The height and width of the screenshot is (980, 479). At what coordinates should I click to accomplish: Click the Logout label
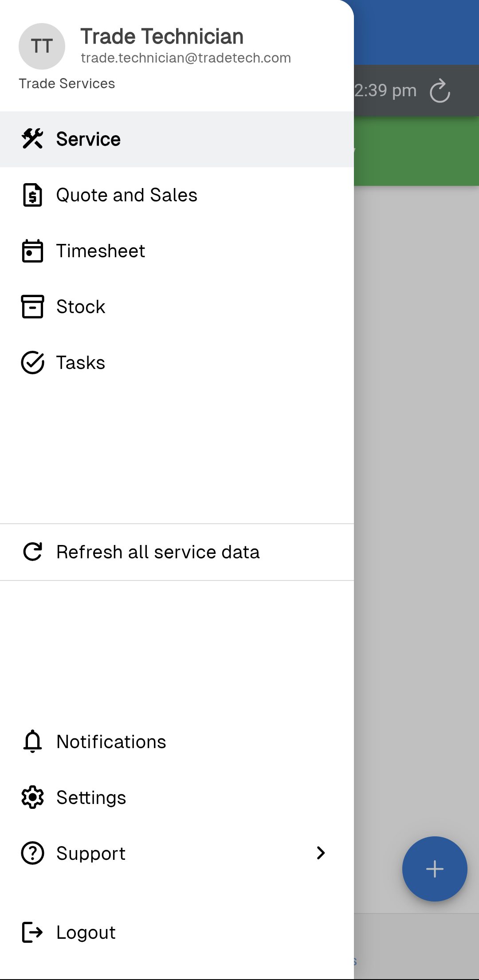pyautogui.click(x=86, y=932)
